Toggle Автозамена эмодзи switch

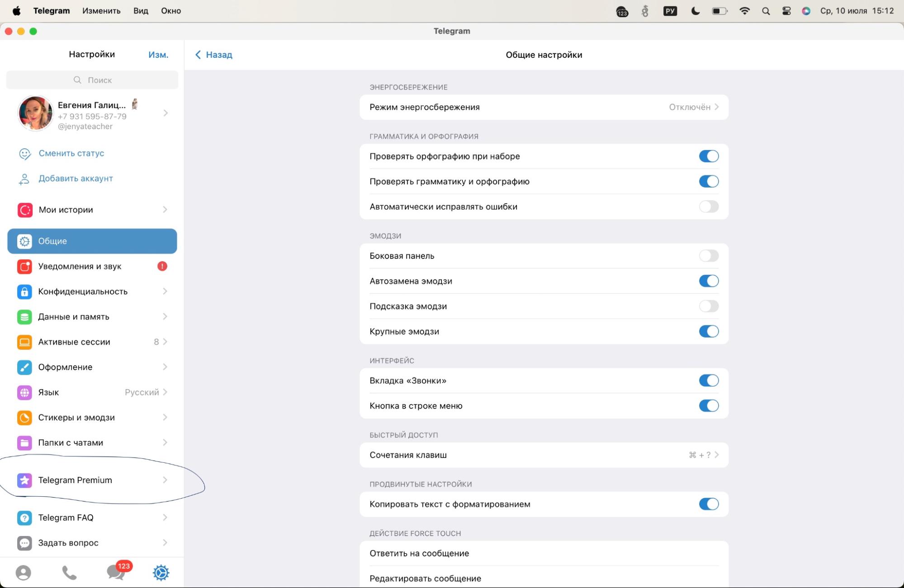pos(709,281)
